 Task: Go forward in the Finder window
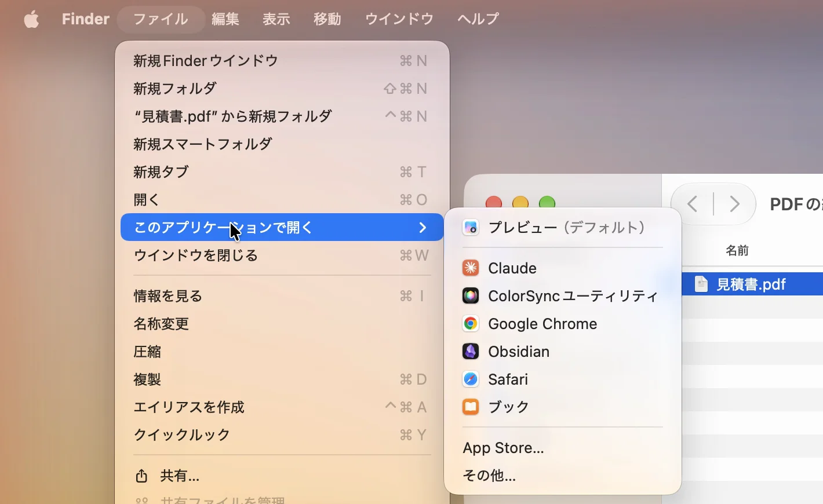[734, 204]
